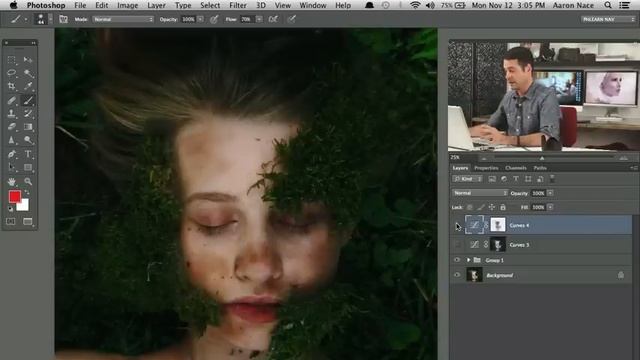The image size is (640, 360).
Task: Filter layers by adjustment layers
Action: coord(504,179)
